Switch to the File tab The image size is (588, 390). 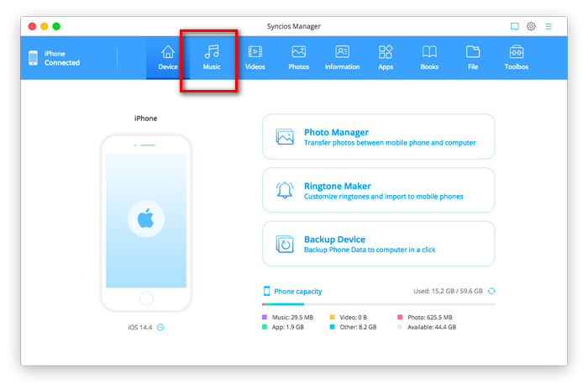point(472,58)
